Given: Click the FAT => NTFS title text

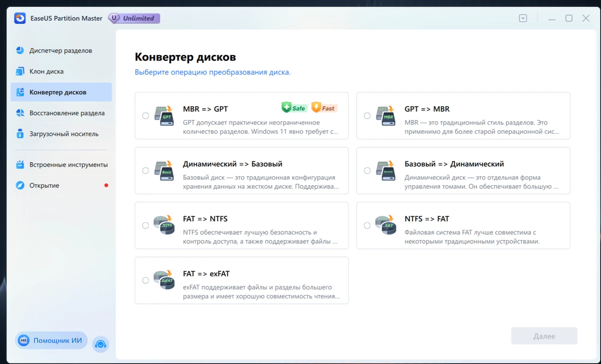Looking at the screenshot, I should pyautogui.click(x=205, y=219).
